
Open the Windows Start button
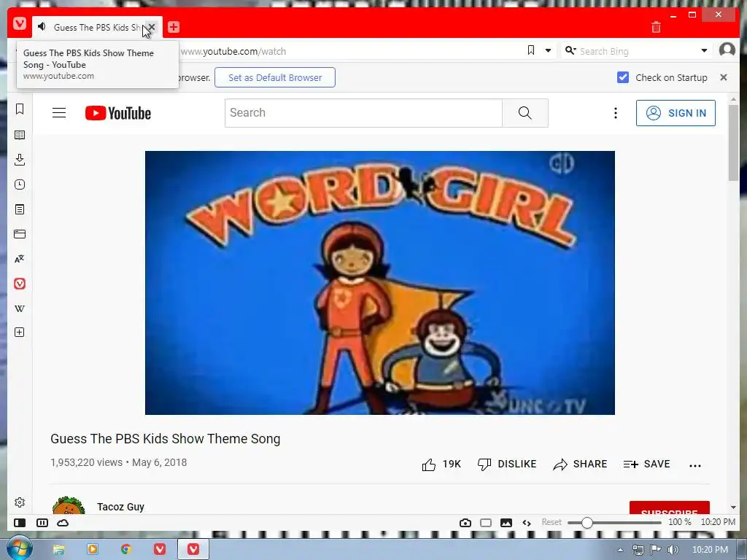point(20,548)
